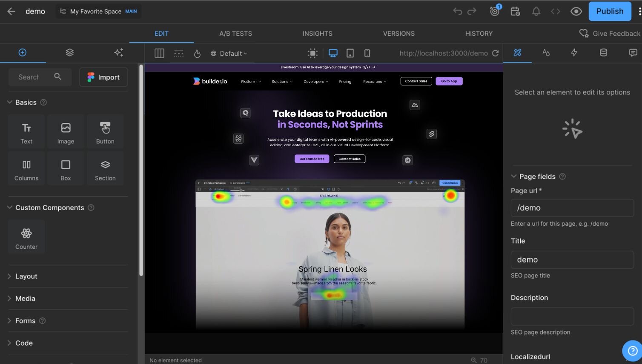This screenshot has height=364, width=642.
Task: Select the mobile preview device
Action: [x=367, y=53]
